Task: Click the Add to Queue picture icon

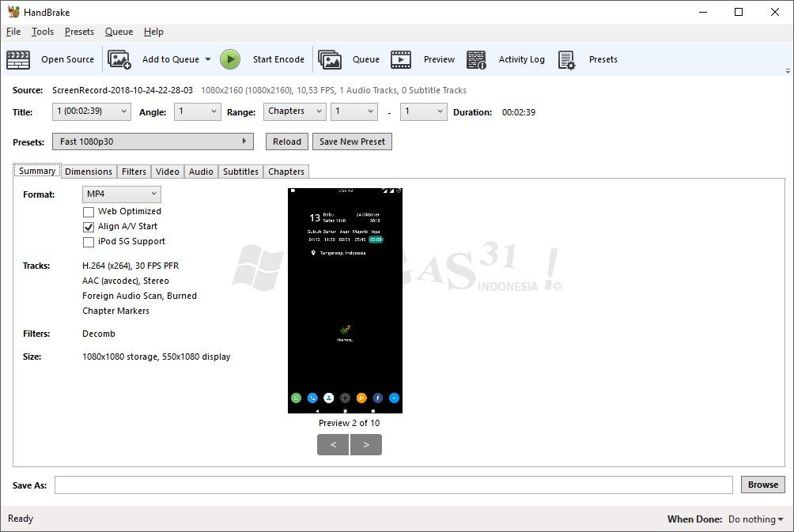Action: 119,60
